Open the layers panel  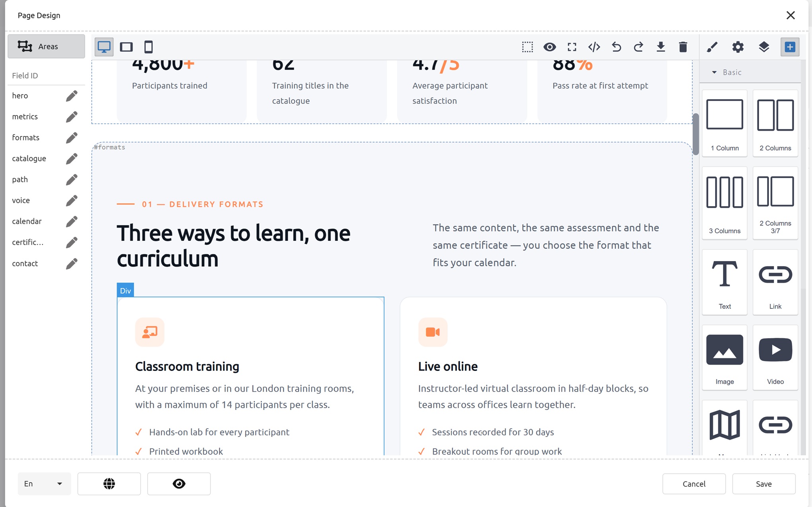[764, 47]
